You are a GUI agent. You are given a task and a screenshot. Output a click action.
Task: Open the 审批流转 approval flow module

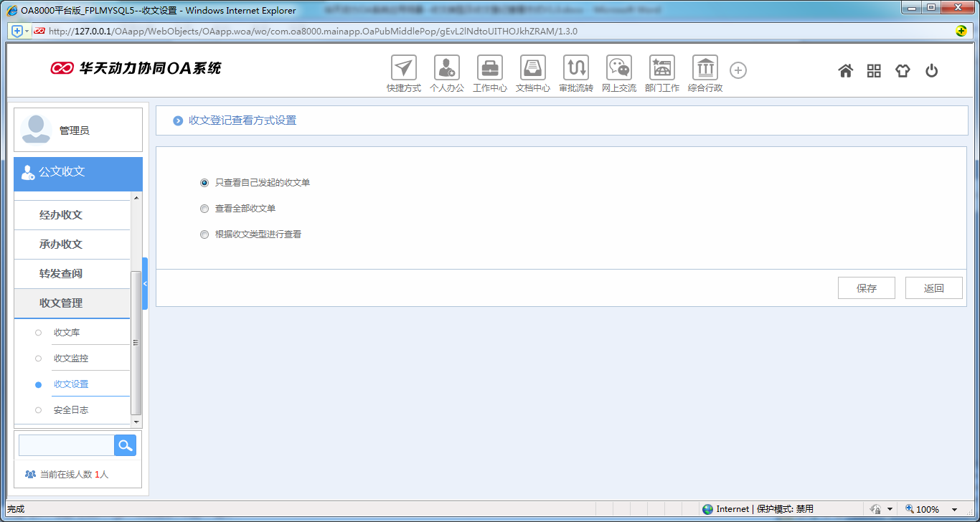[x=575, y=70]
